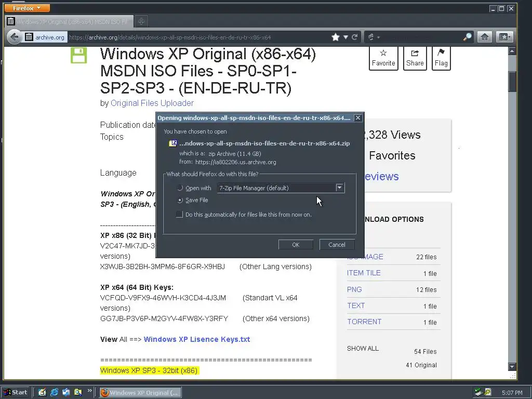Open the Bookmarks menu button
The height and width of the screenshot is (399, 532).
pos(504,37)
